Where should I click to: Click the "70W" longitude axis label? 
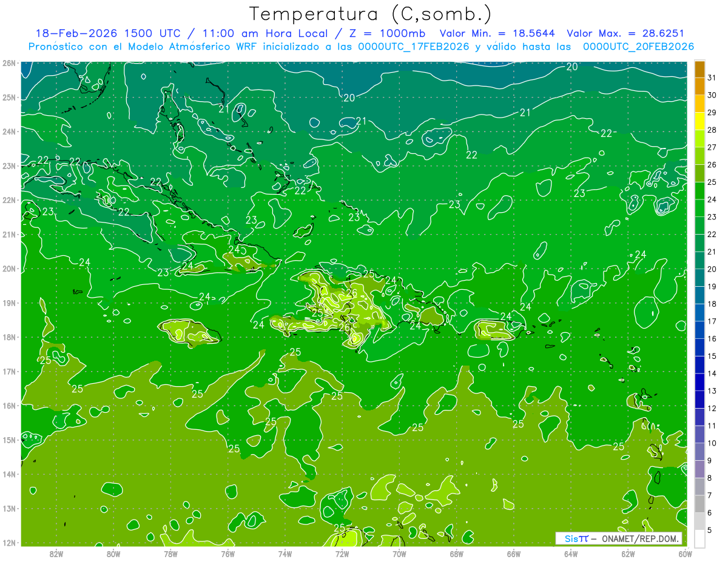click(399, 554)
